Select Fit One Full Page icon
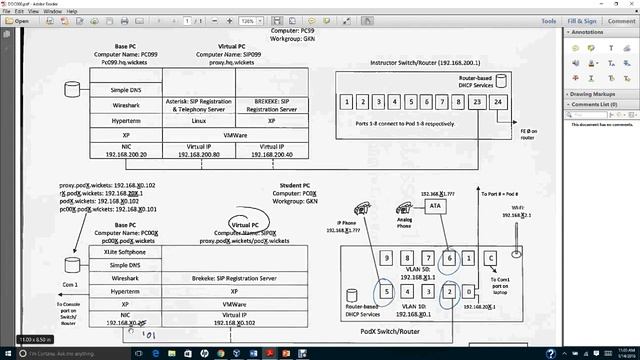The width and height of the screenshot is (640, 360). [292, 21]
